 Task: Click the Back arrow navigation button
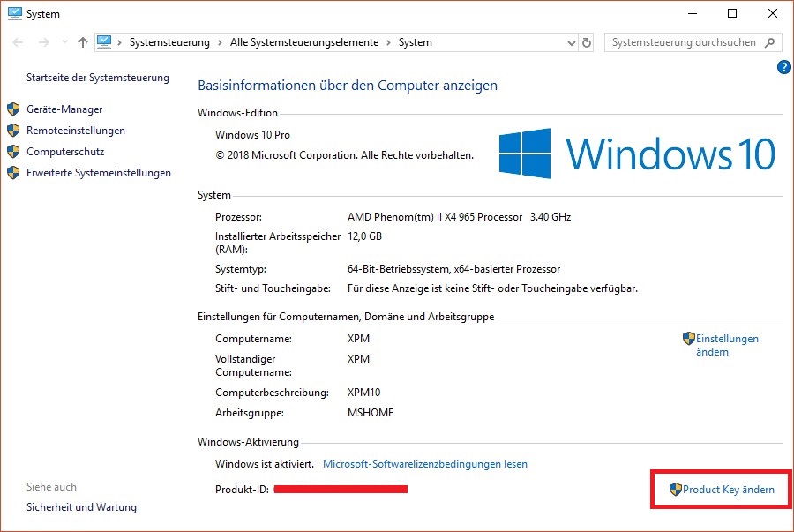(18, 42)
